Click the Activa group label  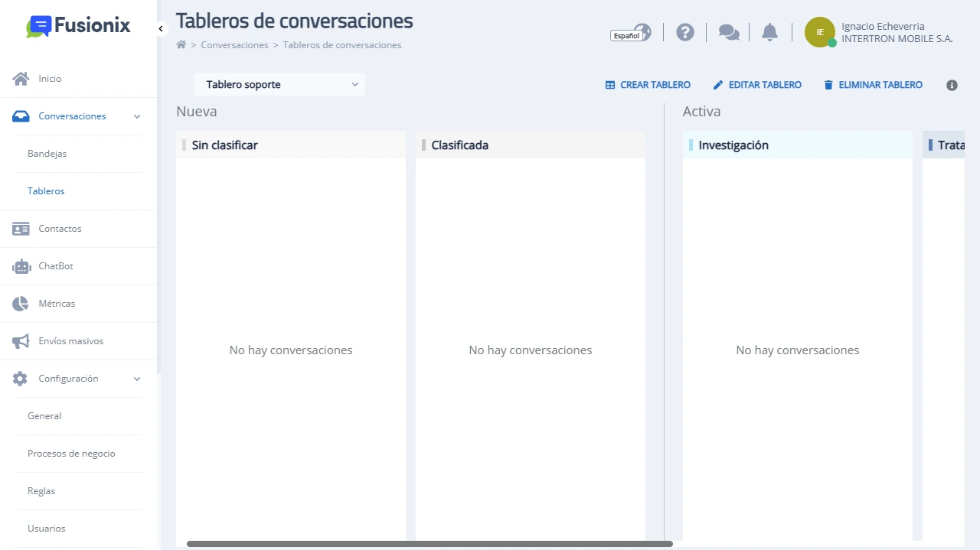coord(702,112)
